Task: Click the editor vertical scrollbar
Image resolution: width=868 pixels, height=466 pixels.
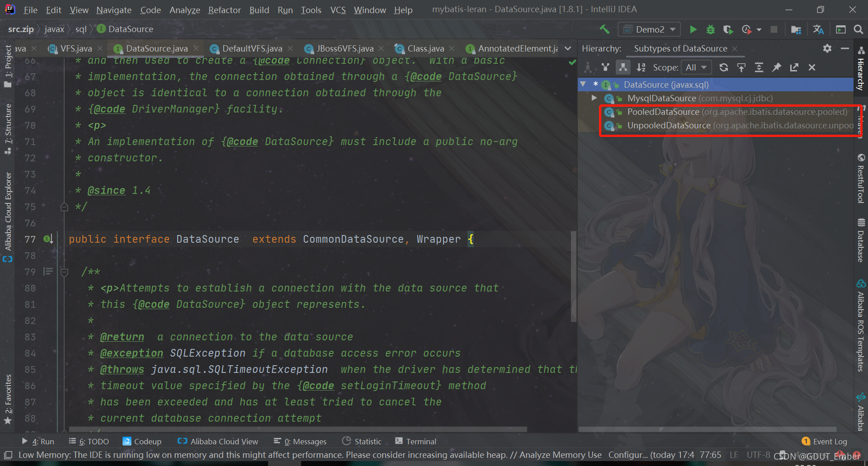Action: [574, 276]
